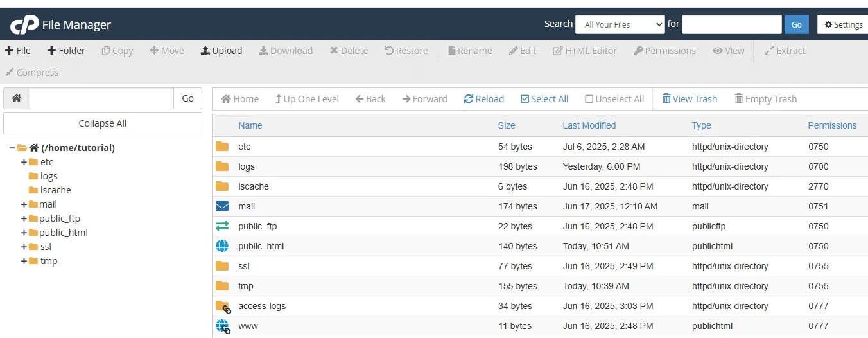Reload the file listing
Viewport: 868px width, 338px height.
coord(484,99)
